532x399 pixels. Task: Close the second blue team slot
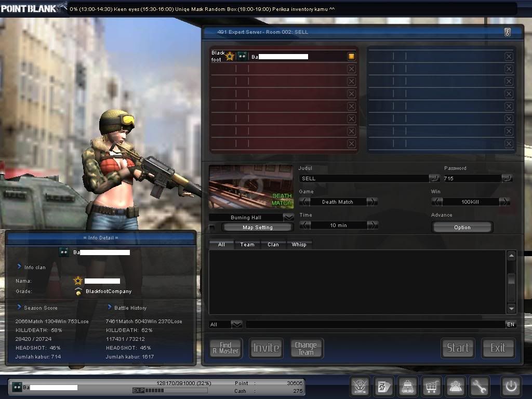509,69
